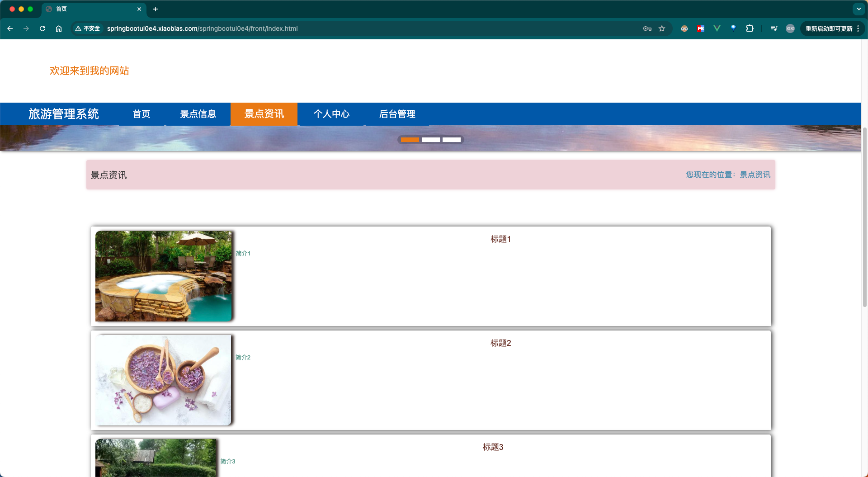Open the media control playlist icon
This screenshot has height=477, width=868.
(x=774, y=28)
